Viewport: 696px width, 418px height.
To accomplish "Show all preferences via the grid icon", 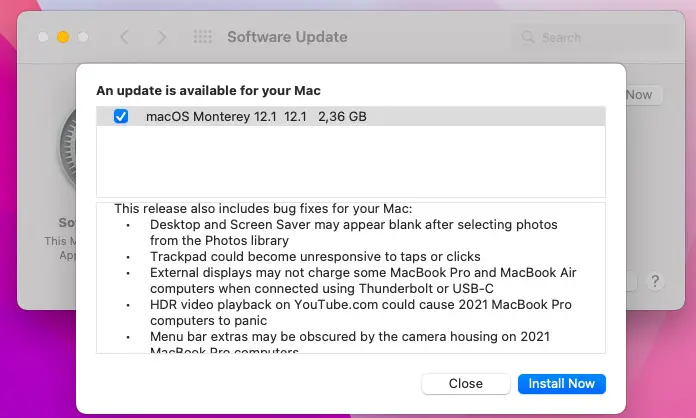I will (x=202, y=37).
